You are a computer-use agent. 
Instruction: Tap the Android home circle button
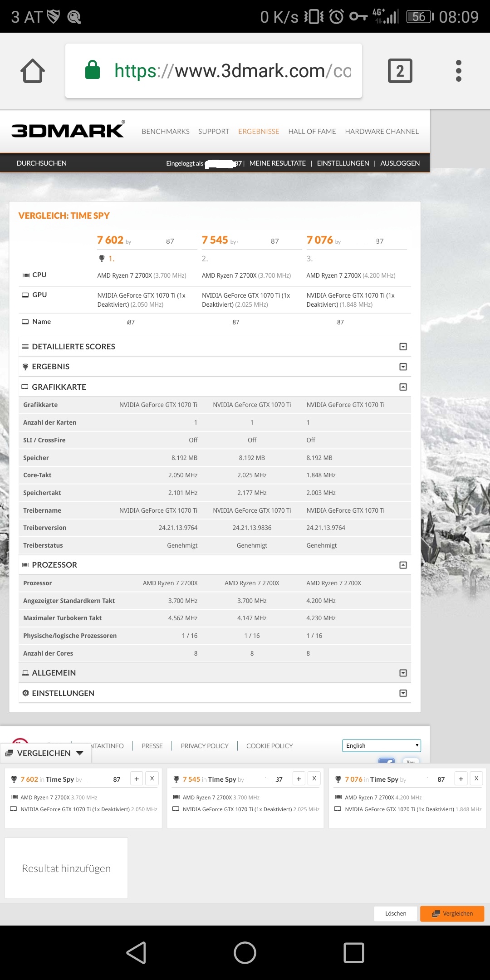(x=245, y=953)
